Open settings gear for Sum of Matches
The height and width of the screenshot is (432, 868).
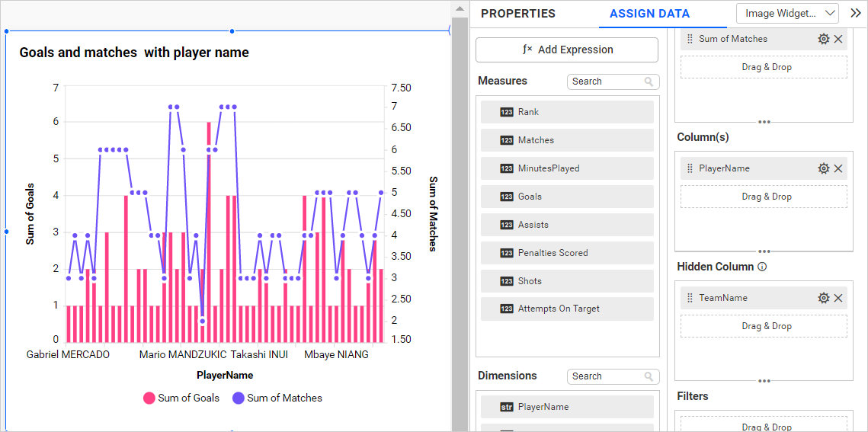click(823, 39)
